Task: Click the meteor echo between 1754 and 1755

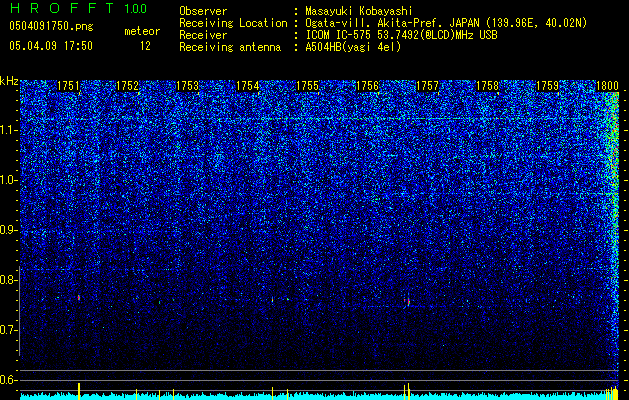Action: [x=272, y=299]
